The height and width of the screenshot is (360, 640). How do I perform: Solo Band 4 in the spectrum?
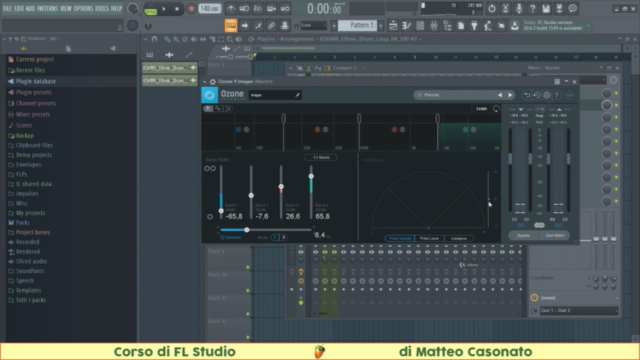tap(473, 129)
